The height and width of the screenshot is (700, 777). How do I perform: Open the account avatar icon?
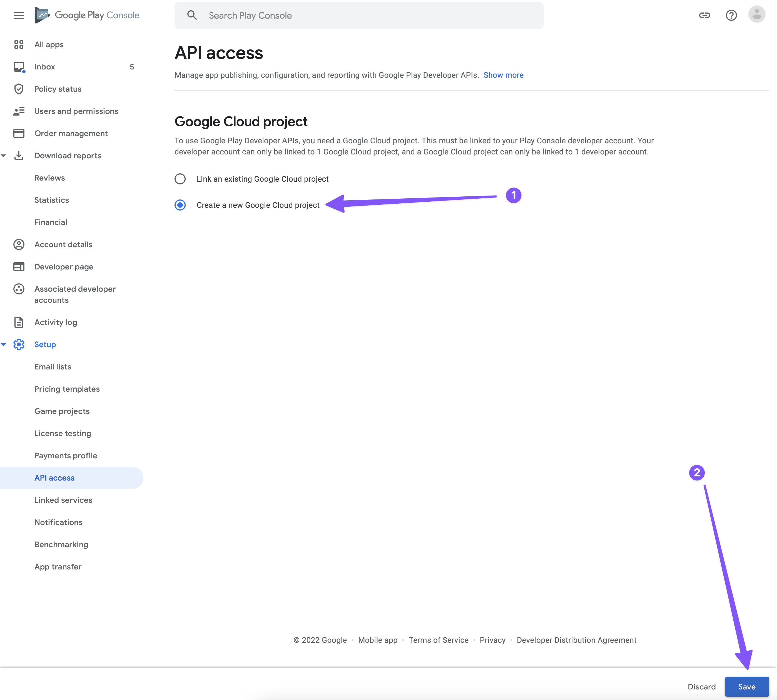point(756,15)
